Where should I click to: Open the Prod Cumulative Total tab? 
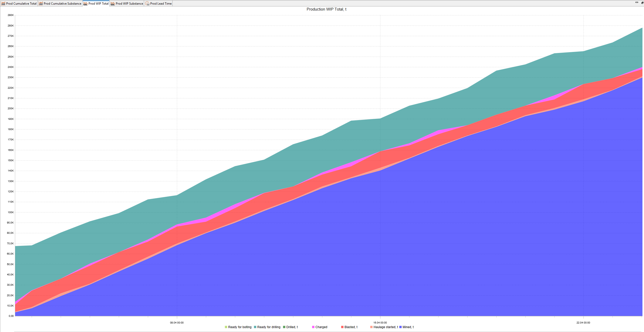19,3
